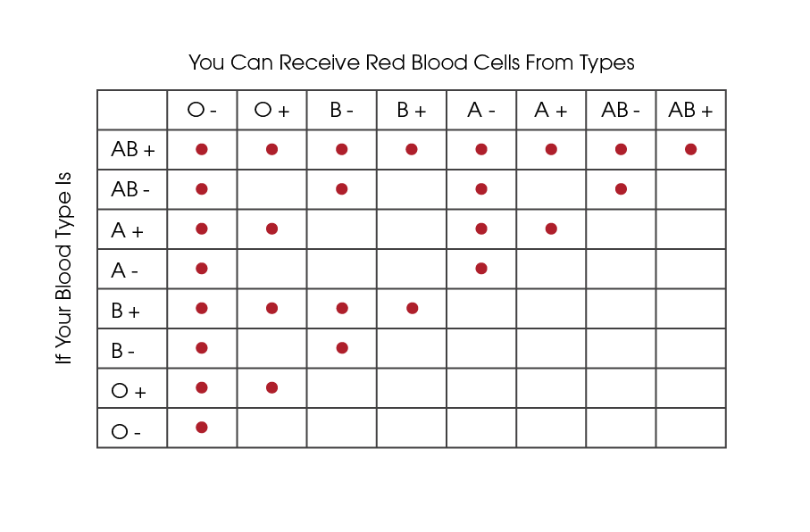Select dot in row A- under A- column

point(481,269)
